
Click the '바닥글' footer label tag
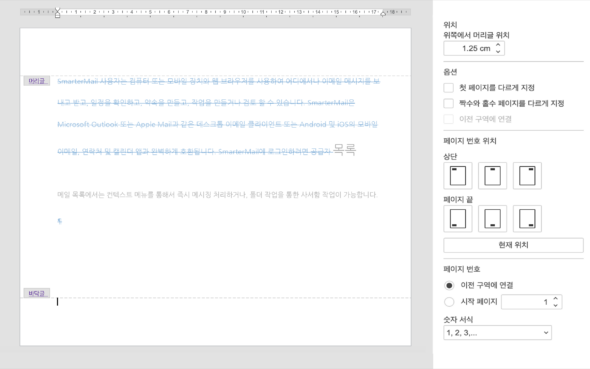36,293
